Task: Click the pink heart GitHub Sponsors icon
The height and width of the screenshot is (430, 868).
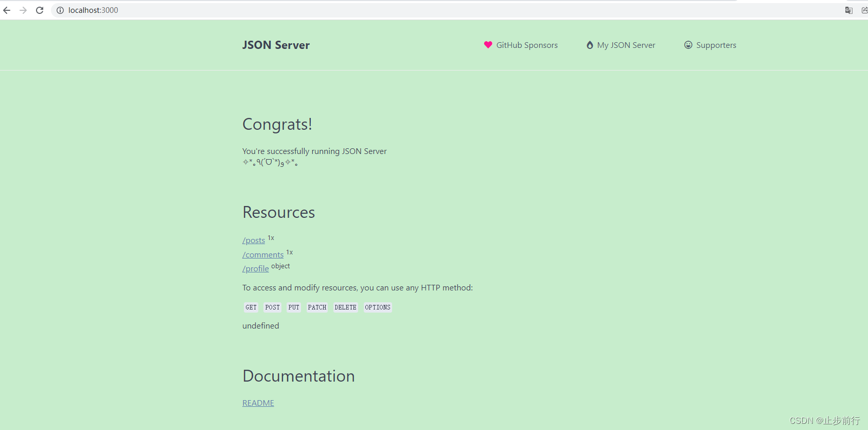Action: [x=488, y=45]
